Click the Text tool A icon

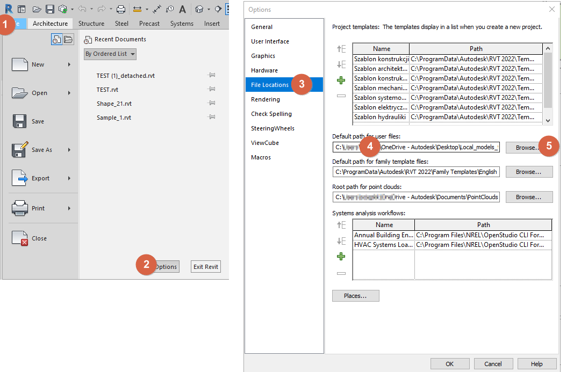pos(182,9)
